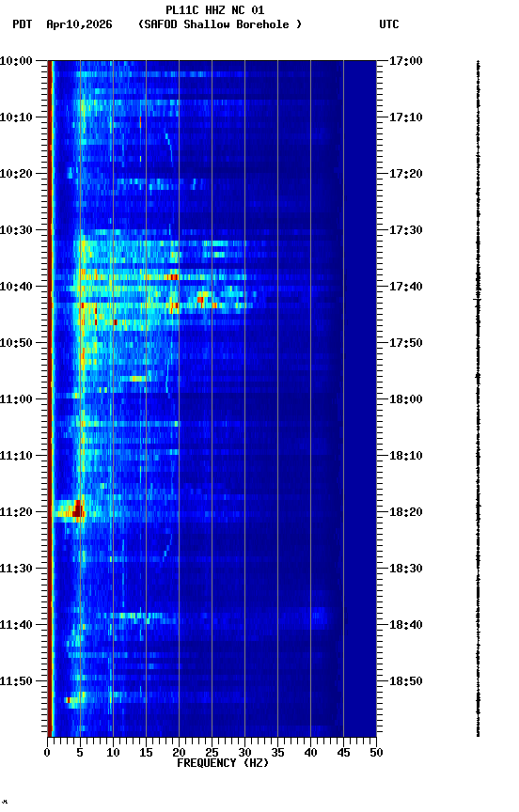Click the 11:10 PDT time label
This screenshot has height=812, width=519.
(x=16, y=456)
